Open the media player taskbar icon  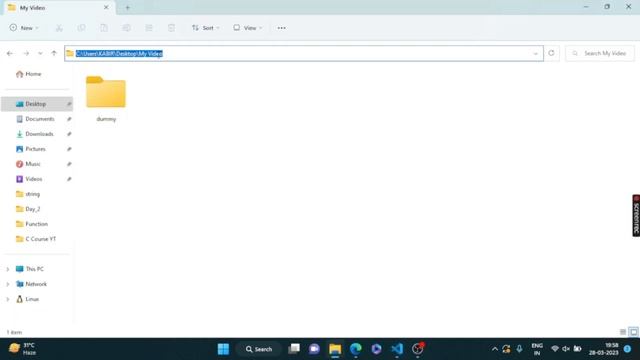[x=376, y=349]
